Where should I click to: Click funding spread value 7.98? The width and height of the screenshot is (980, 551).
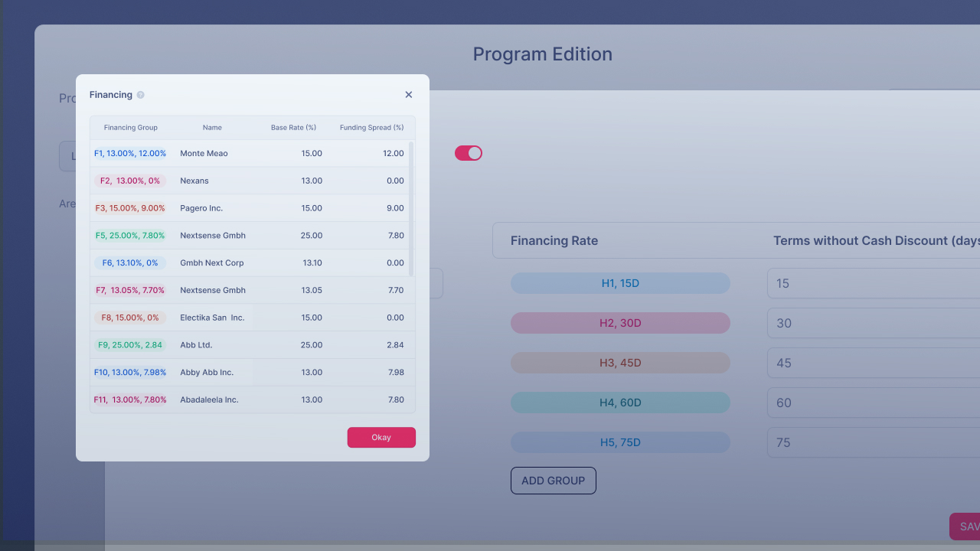(395, 373)
